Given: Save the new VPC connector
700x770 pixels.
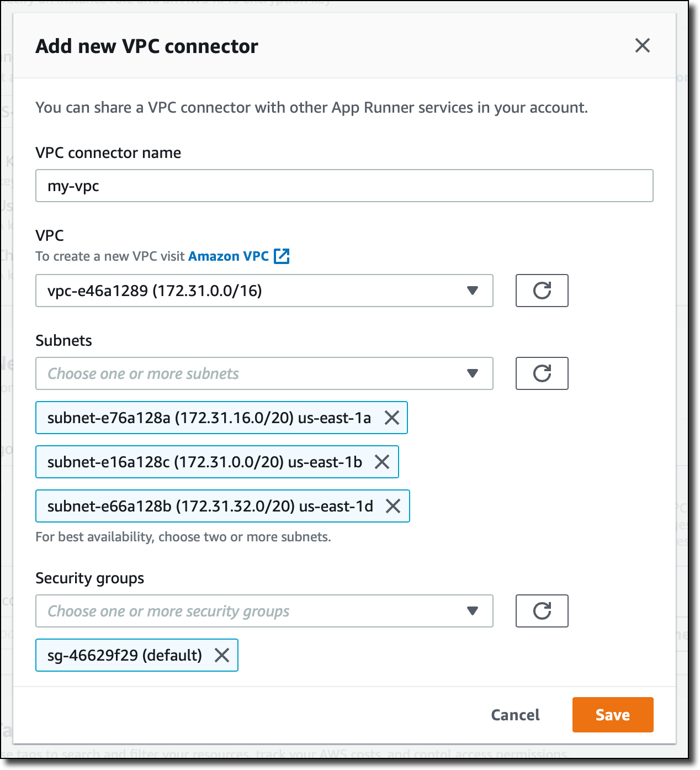Looking at the screenshot, I should coord(612,715).
